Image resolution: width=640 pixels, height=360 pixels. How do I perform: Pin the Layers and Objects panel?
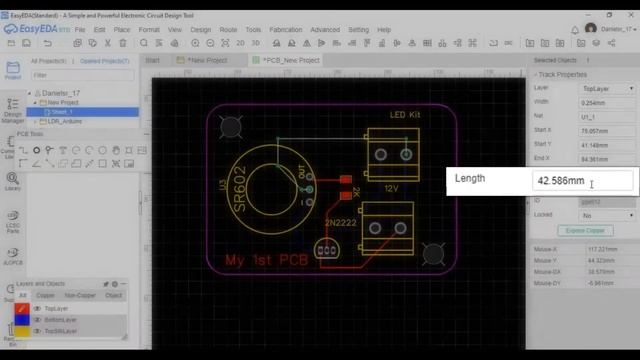pyautogui.click(x=106, y=284)
